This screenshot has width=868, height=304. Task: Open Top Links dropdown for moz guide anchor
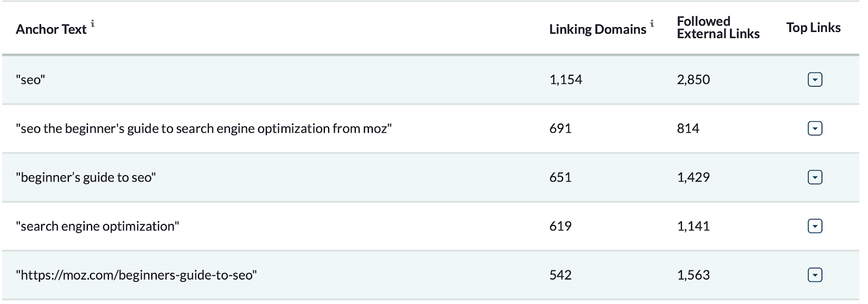815,128
